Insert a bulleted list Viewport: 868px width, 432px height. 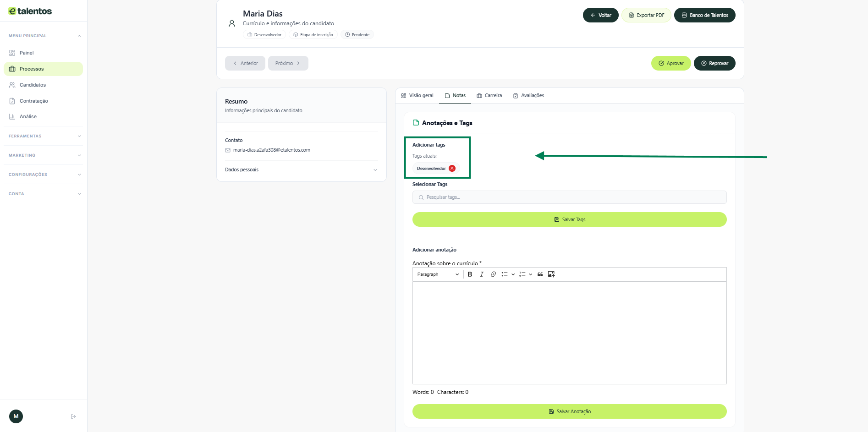click(x=505, y=274)
